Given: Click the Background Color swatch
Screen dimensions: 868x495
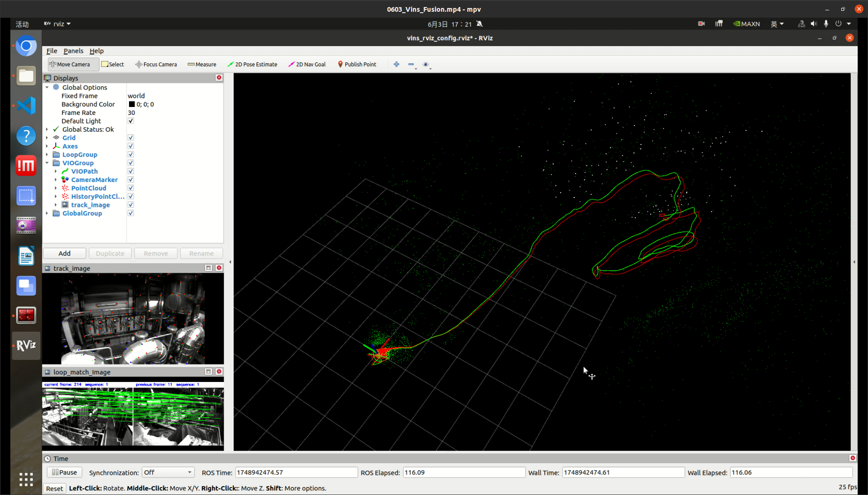Looking at the screenshot, I should coord(132,104).
